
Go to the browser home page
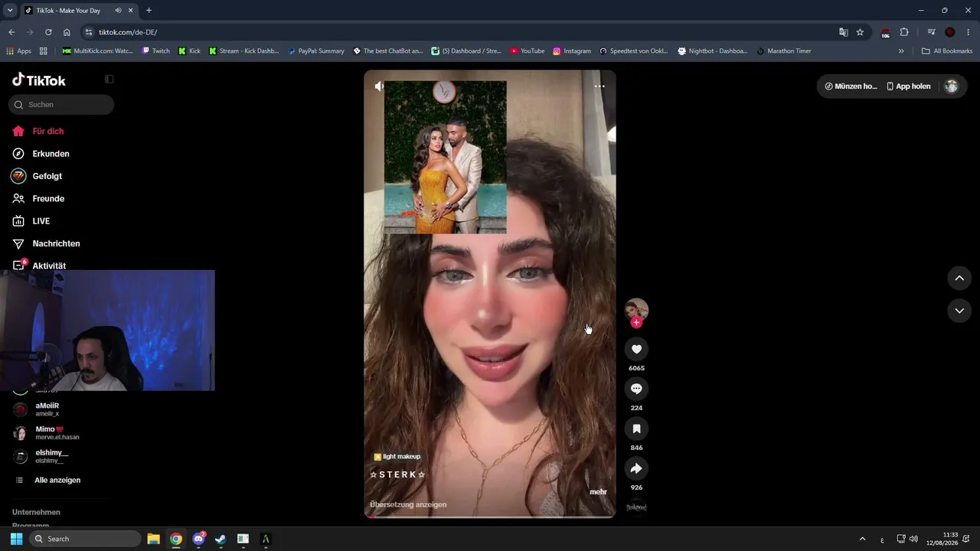67,32
